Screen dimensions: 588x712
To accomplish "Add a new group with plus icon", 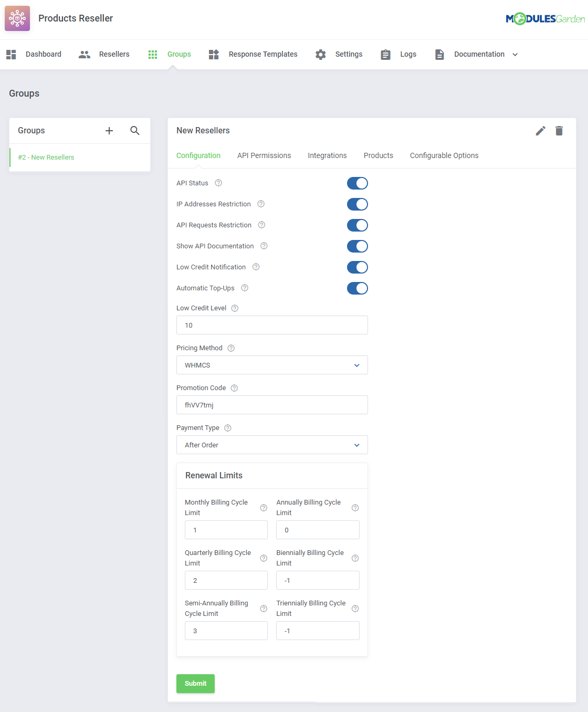I will (109, 131).
